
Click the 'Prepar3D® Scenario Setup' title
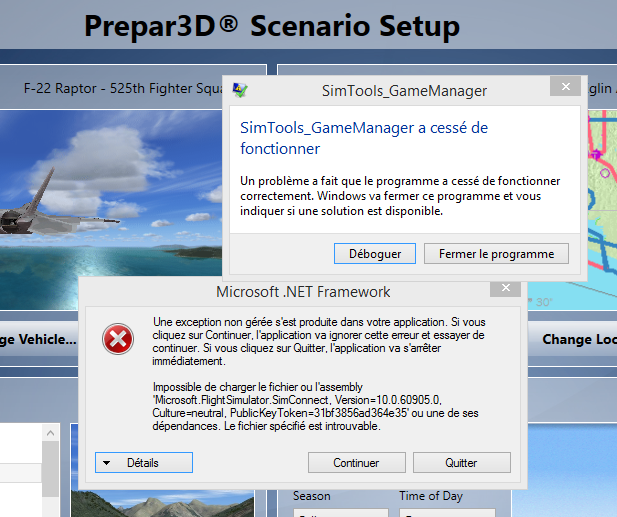272,26
